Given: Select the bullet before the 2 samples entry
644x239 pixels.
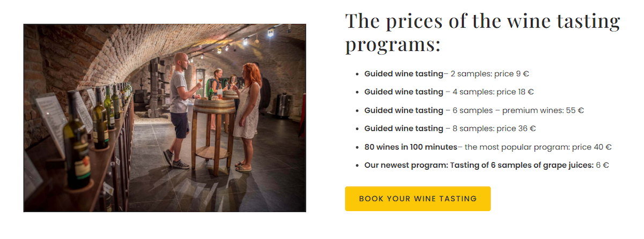Looking at the screenshot, I should [x=357, y=74].
